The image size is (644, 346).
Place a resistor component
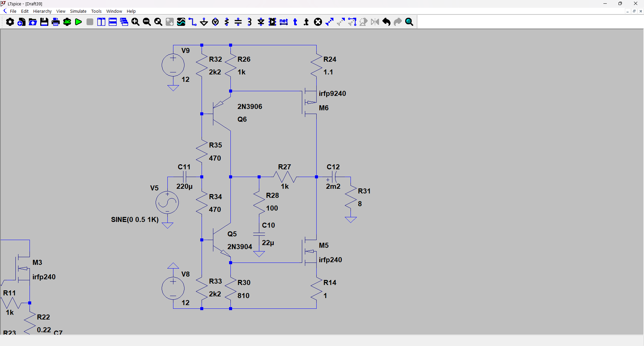227,22
